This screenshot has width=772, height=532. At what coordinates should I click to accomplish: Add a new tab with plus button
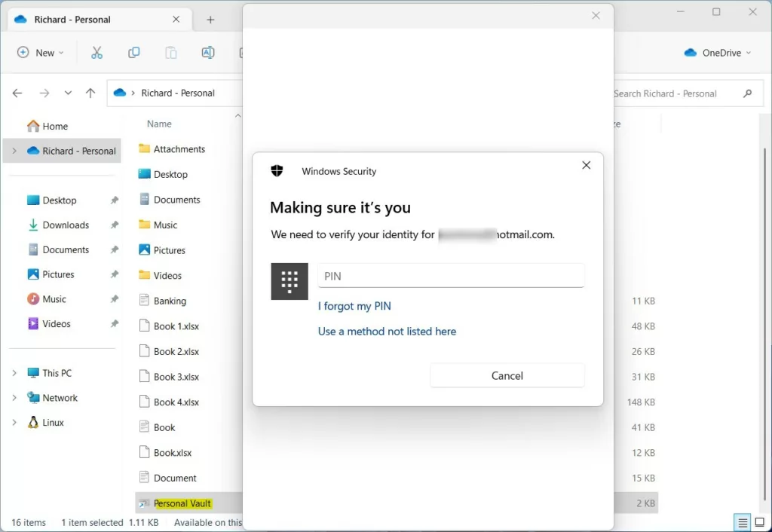pyautogui.click(x=210, y=20)
